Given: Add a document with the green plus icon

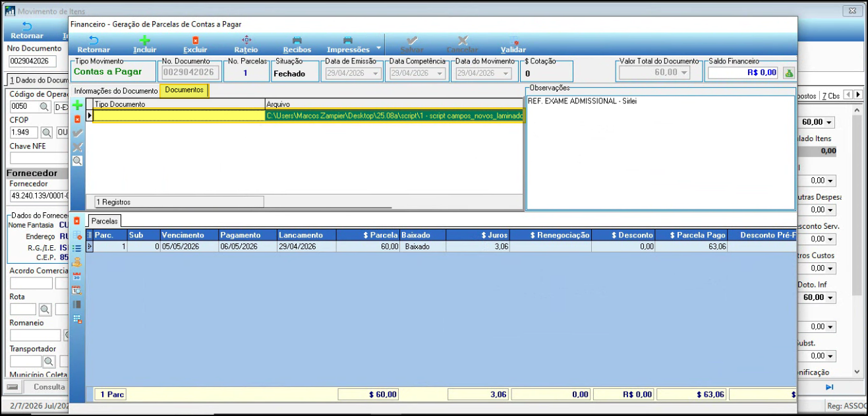Looking at the screenshot, I should (78, 105).
